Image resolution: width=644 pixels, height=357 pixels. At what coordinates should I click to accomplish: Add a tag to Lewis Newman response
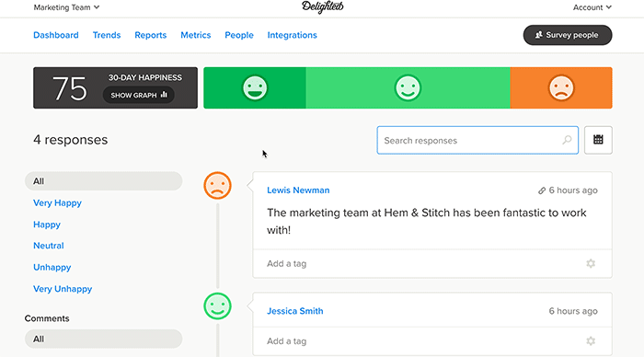click(287, 264)
